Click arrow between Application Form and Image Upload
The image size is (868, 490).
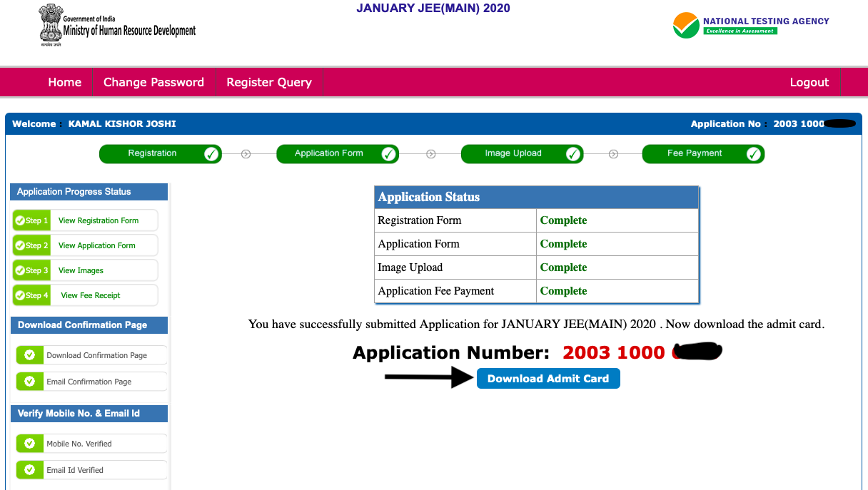tap(430, 154)
